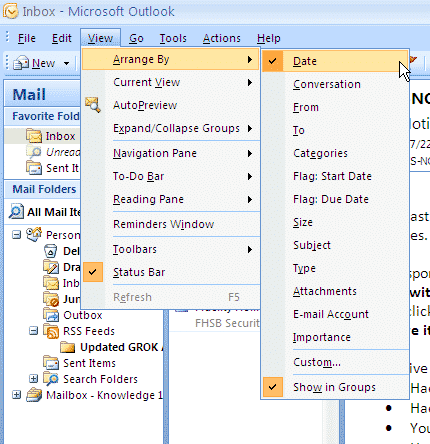Screen dimensions: 430x444
Task: Open the Reminders Window
Action: [170, 224]
